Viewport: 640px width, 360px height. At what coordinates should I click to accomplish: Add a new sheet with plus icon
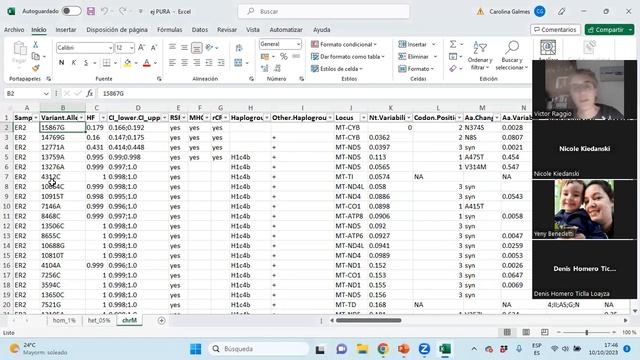tap(161, 320)
